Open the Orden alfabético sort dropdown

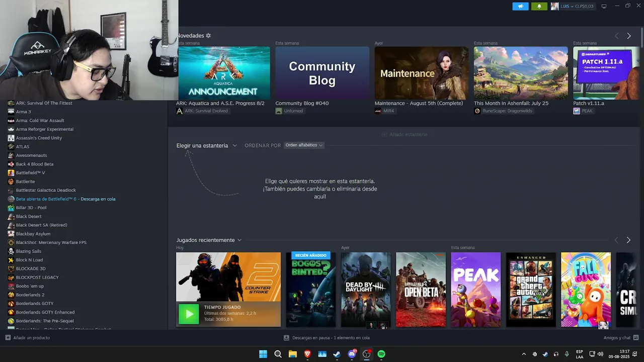pyautogui.click(x=304, y=145)
